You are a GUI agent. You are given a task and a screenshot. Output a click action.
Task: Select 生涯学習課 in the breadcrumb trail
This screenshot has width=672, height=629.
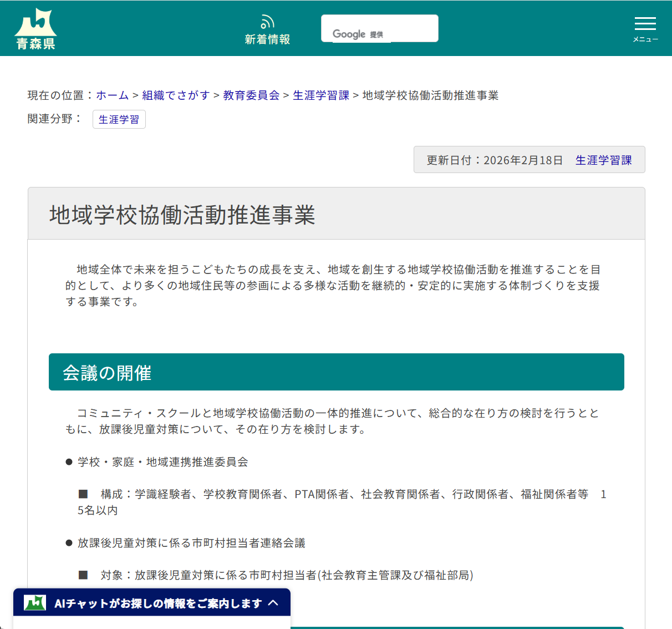point(320,95)
